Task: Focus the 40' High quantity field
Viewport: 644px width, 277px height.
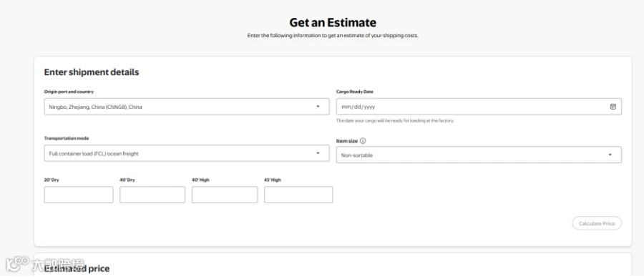Action: click(225, 195)
